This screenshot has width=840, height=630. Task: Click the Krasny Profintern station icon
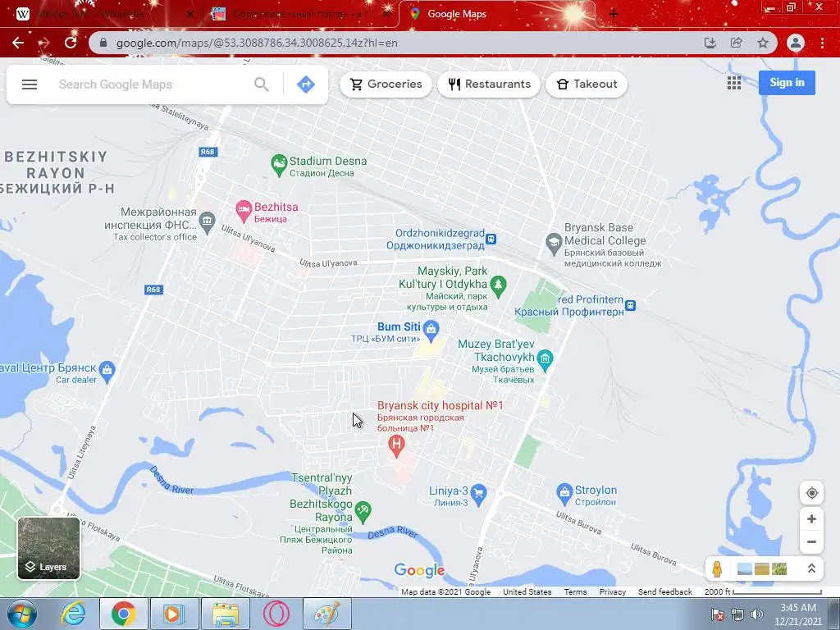coord(631,305)
